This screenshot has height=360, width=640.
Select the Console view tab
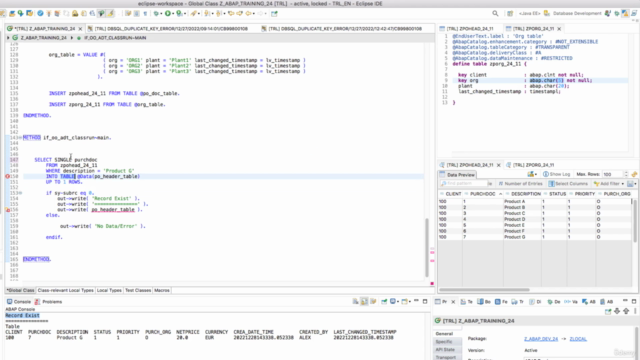click(x=19, y=302)
